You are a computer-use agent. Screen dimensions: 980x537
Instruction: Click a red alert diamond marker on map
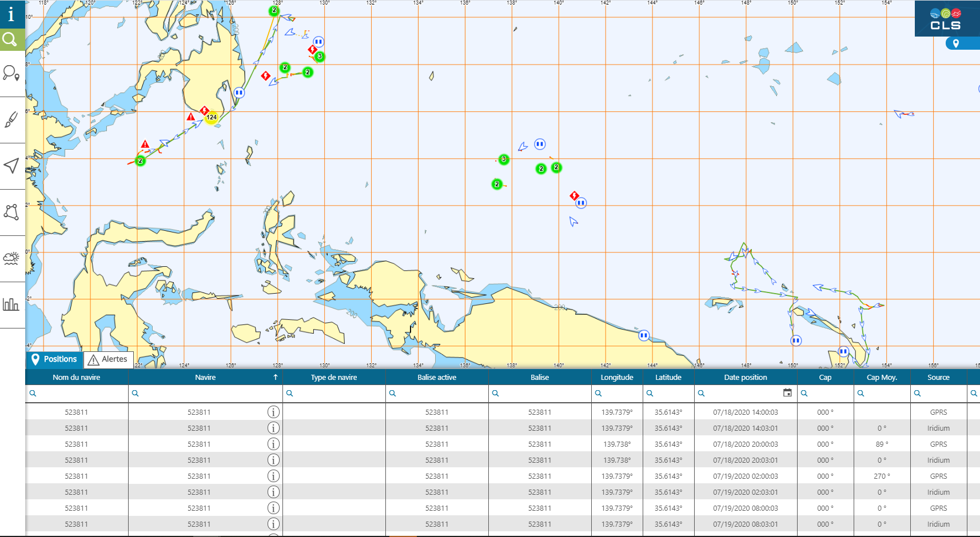point(312,50)
